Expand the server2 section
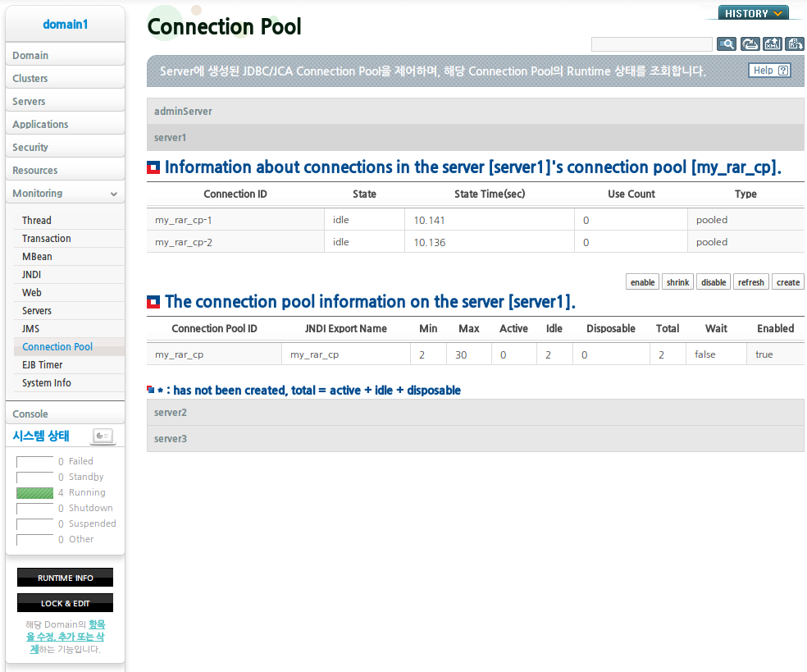Image resolution: width=807 pixels, height=672 pixels. 475,413
